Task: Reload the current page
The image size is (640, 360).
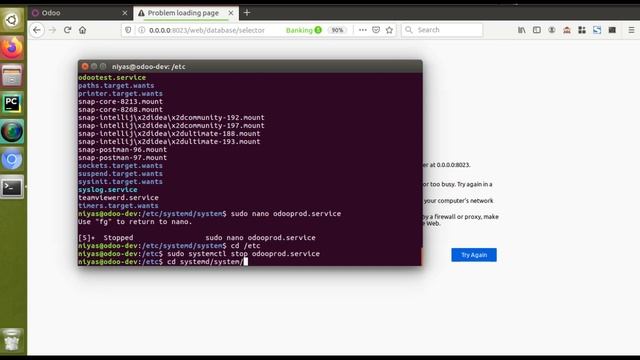Action: click(x=67, y=30)
